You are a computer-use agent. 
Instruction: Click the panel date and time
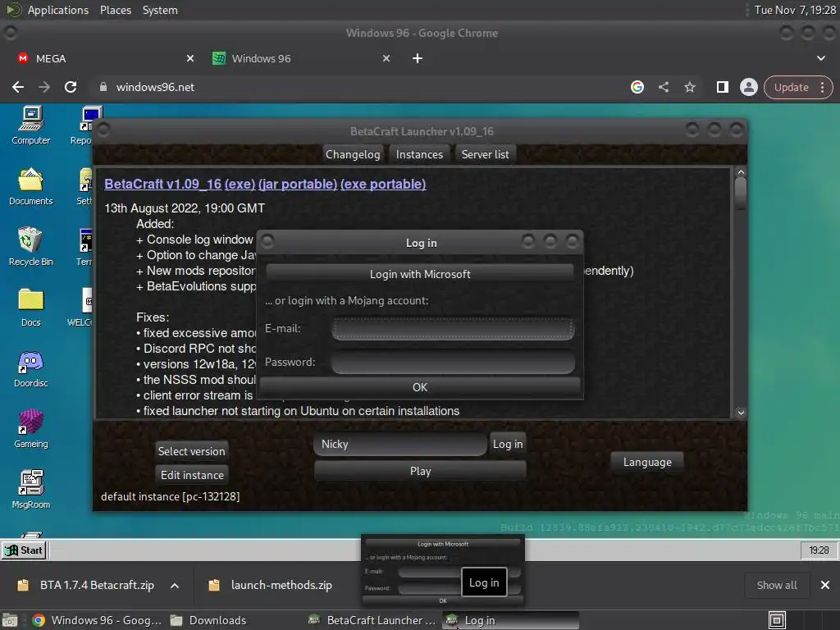(x=795, y=10)
